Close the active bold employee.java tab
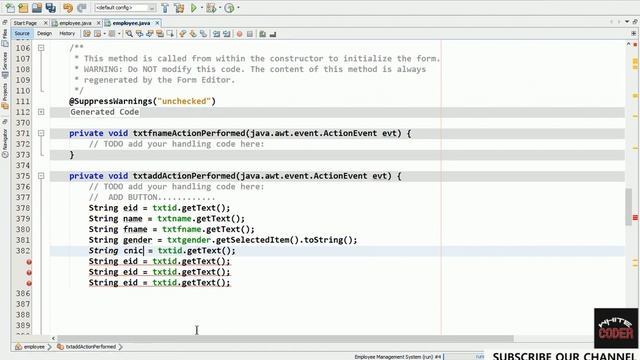Screen dimensions: 640x360 157,23
